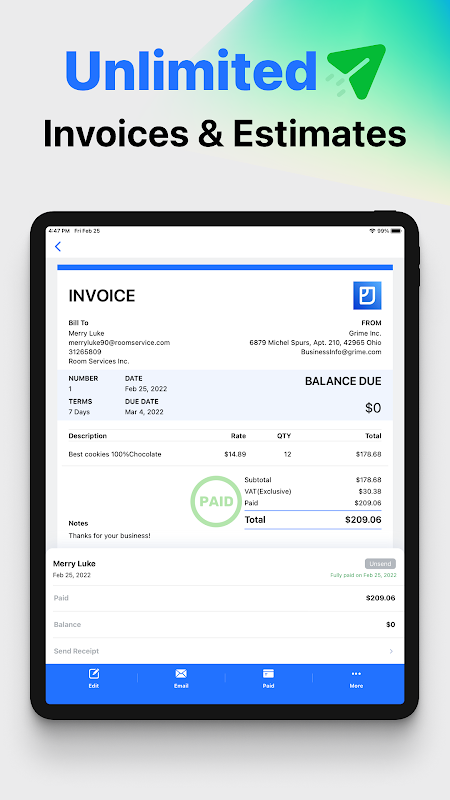Click merryluke90@roomservice.com email

pyautogui.click(x=119, y=342)
